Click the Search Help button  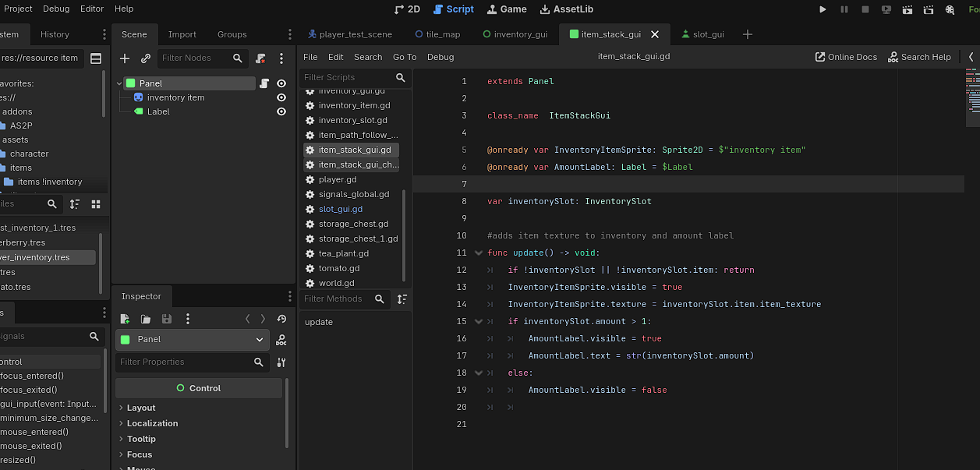pos(919,57)
